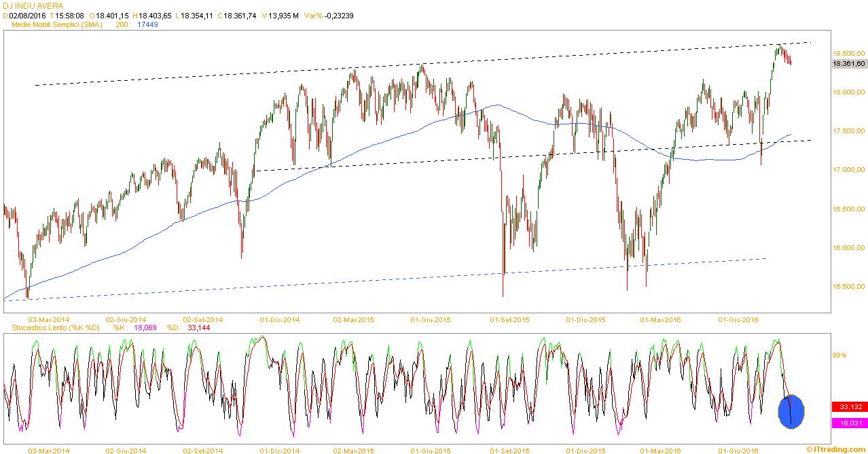Viewport: 868px width, 454px height.
Task: Click the 02-Giu-2014 date label on price chart
Action: (126, 319)
